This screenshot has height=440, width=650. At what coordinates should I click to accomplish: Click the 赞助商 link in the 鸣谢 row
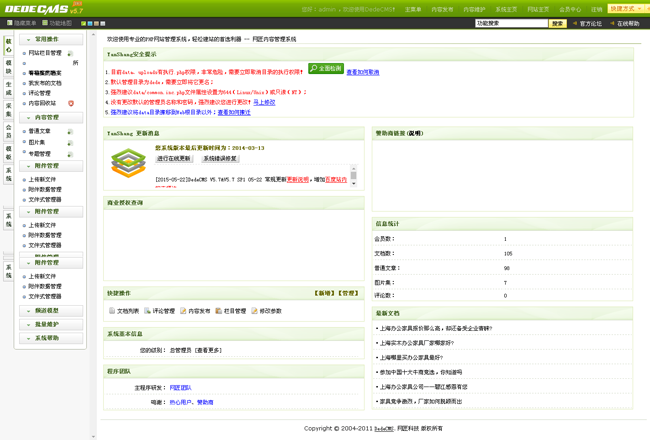pyautogui.click(x=205, y=402)
